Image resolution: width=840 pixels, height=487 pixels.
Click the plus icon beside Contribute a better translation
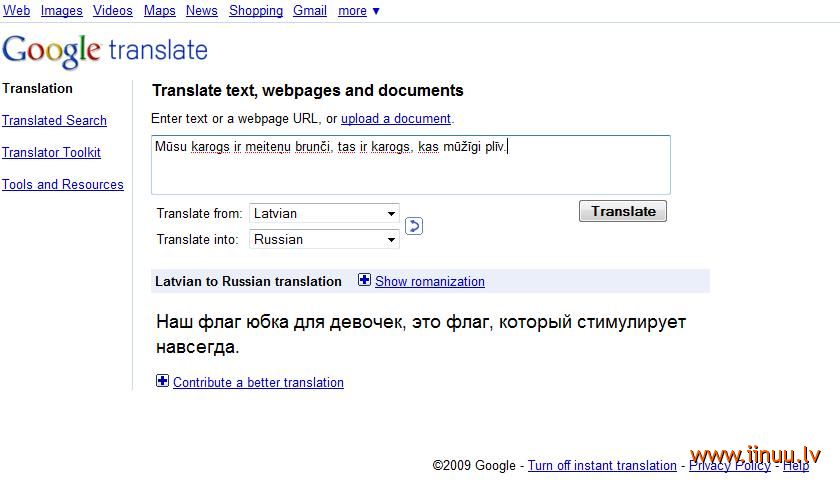162,381
